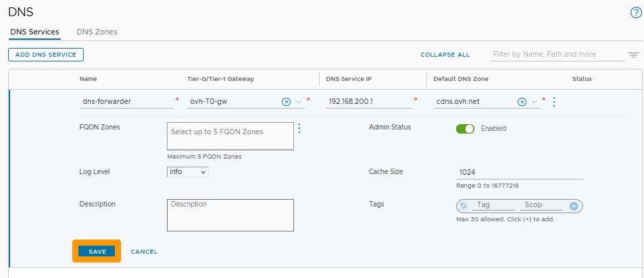
Task: Click the Filter by Name search box
Action: [x=558, y=55]
